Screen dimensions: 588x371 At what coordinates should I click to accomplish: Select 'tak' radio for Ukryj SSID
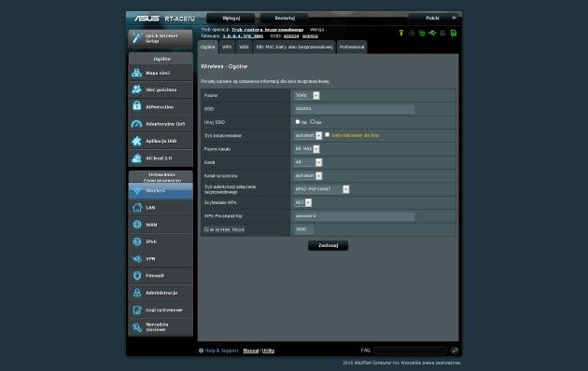298,122
